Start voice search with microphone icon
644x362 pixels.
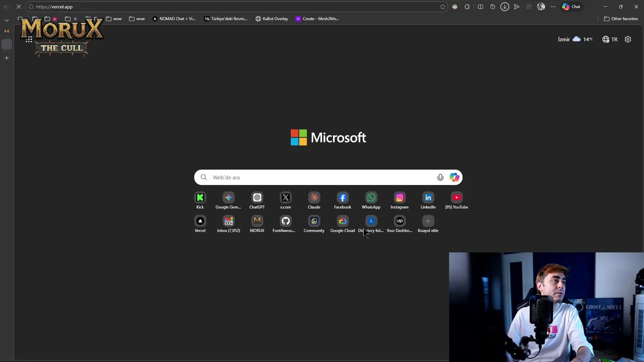440,177
